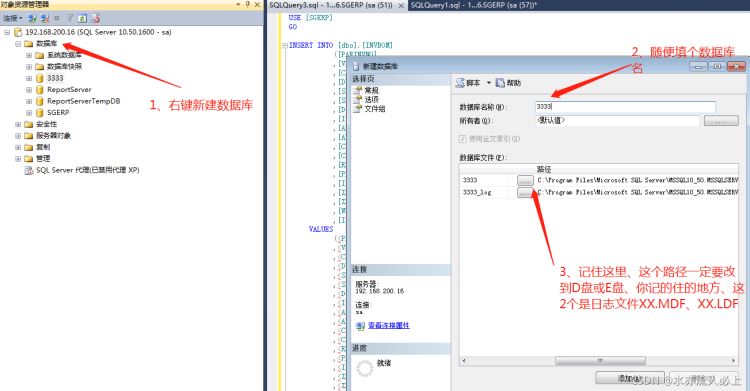Expand the SGERP database node
The height and width of the screenshot is (391, 750).
click(29, 112)
